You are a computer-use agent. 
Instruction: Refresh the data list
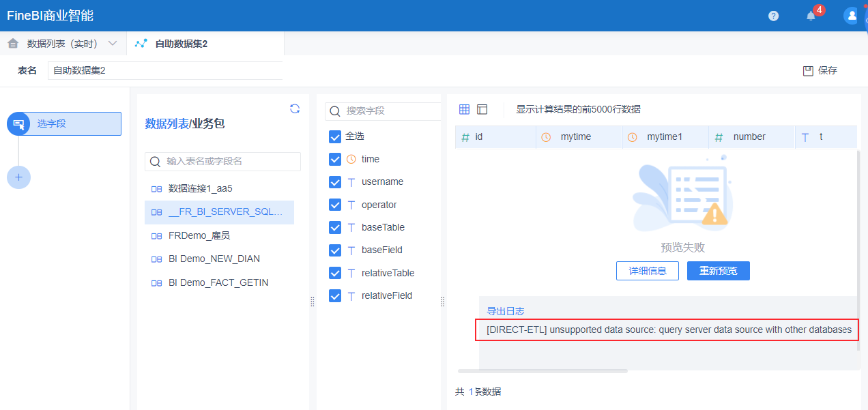click(295, 108)
